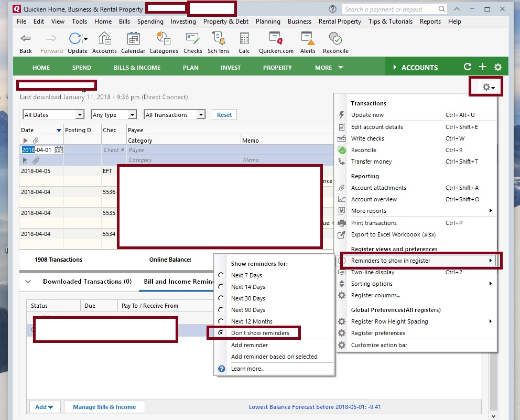The width and height of the screenshot is (520, 420).
Task: Open the Investing menu
Action: [x=183, y=21]
